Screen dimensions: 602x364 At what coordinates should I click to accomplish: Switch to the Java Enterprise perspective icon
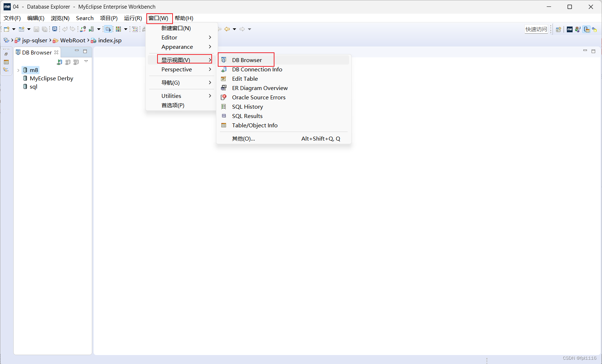click(578, 29)
